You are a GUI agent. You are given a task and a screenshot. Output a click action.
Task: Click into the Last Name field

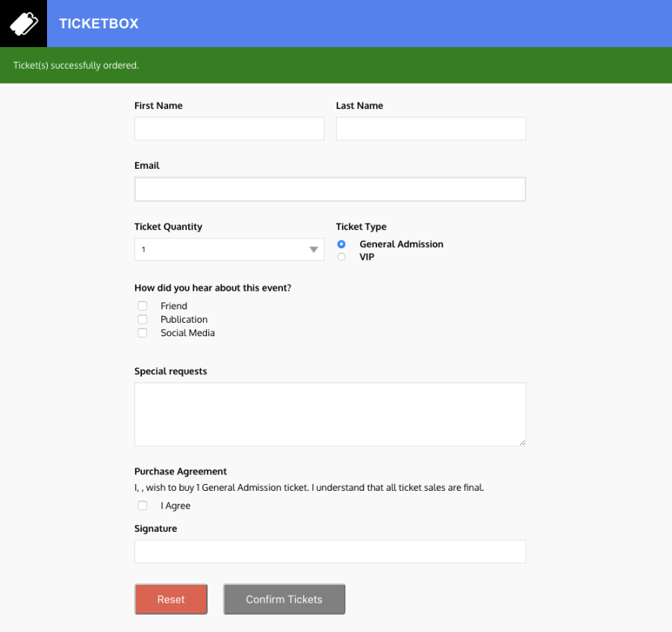pos(431,128)
